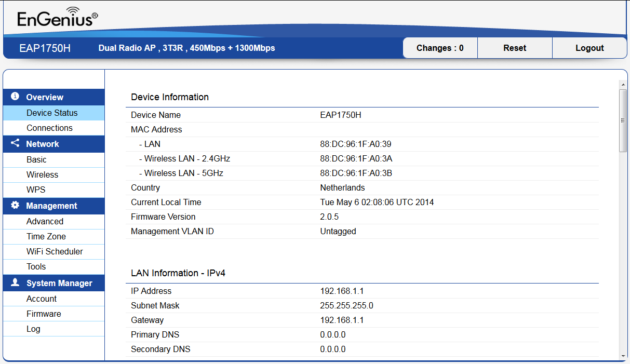Click the Reset button
The width and height of the screenshot is (630, 364).
click(x=515, y=48)
